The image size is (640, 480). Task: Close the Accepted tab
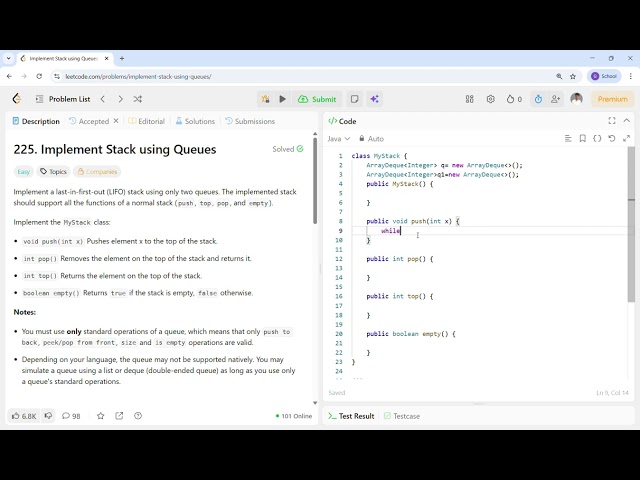tap(116, 121)
